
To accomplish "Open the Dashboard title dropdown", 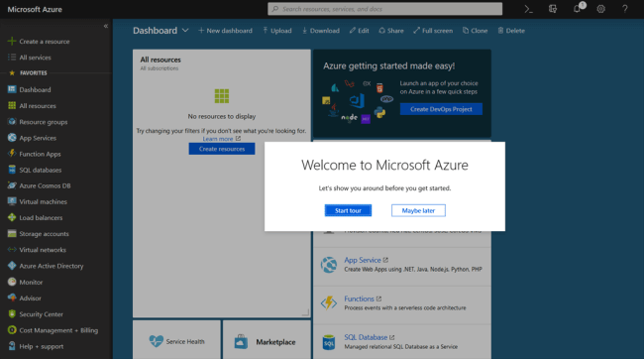I will 185,31.
